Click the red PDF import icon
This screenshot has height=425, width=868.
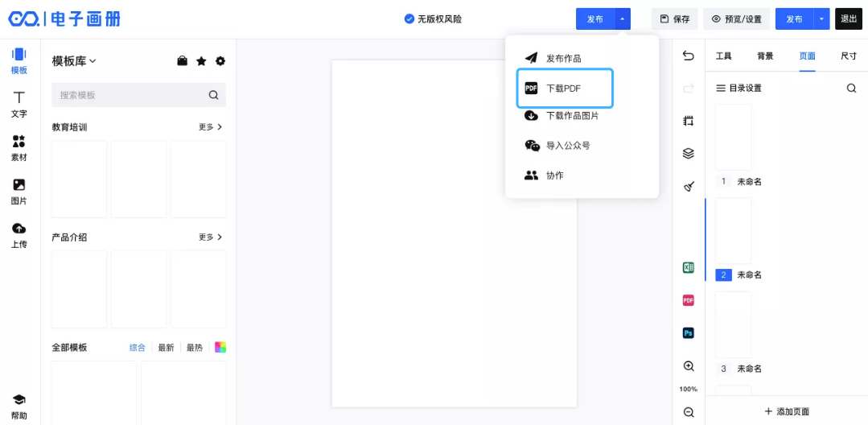pos(688,300)
